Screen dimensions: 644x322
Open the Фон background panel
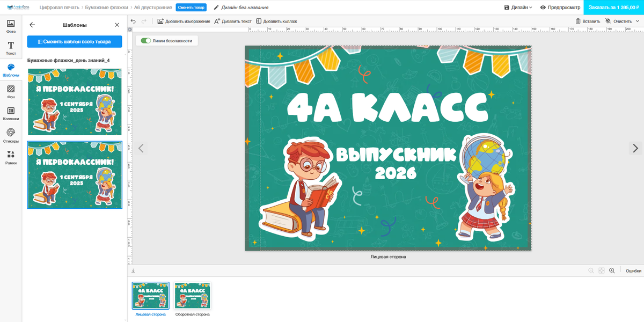click(x=11, y=92)
